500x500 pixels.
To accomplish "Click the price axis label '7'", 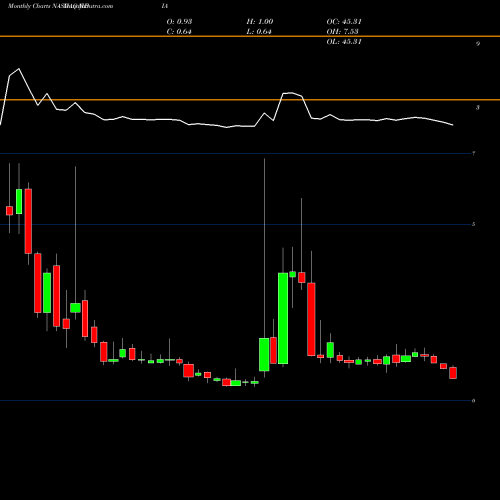I will coord(473,153).
